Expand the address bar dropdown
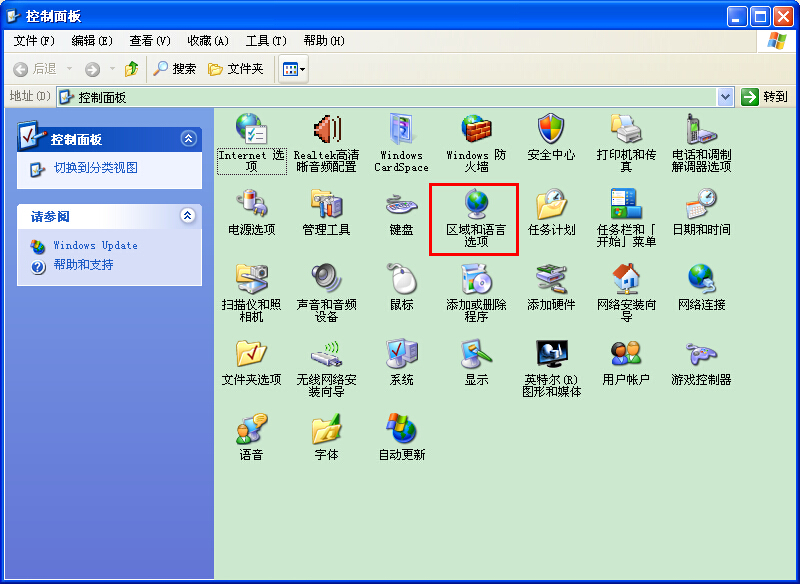Viewport: 800px width, 584px height. click(x=726, y=97)
